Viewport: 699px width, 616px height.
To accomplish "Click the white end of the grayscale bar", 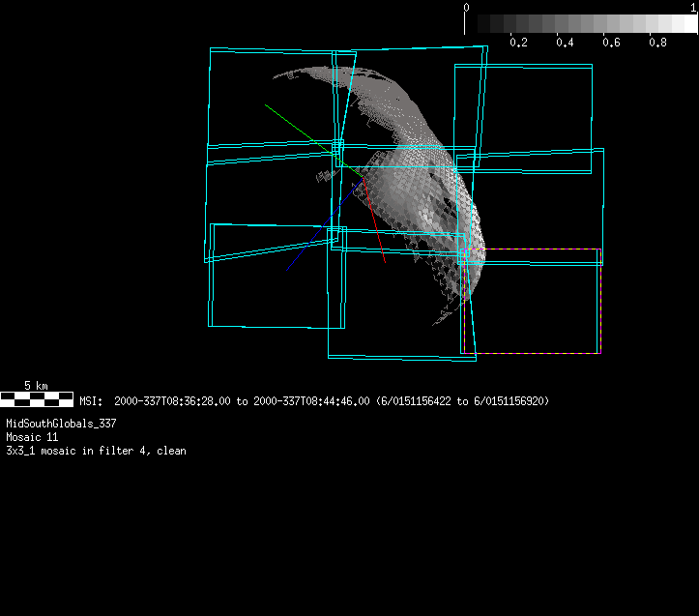I will tap(687, 24).
